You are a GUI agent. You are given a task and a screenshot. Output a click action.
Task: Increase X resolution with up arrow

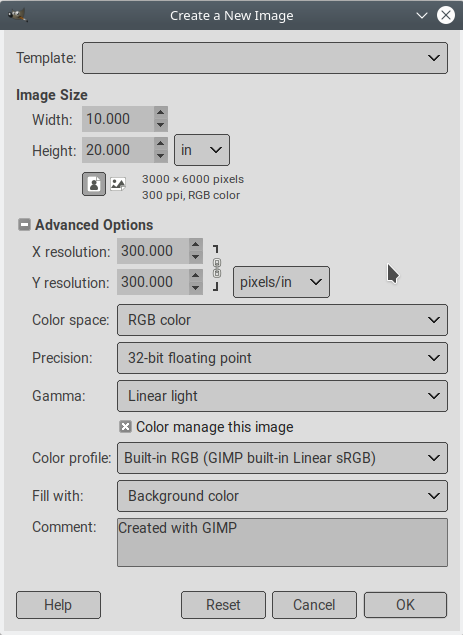pyautogui.click(x=196, y=245)
